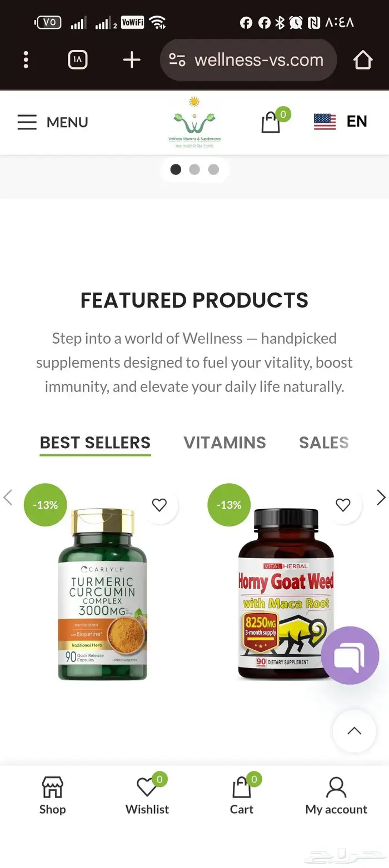Add a new browser tab

(x=132, y=59)
